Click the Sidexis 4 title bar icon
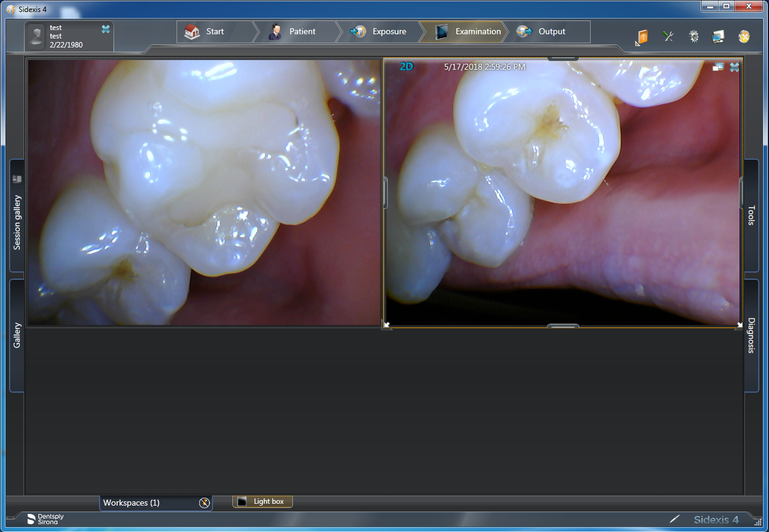 pyautogui.click(x=10, y=9)
